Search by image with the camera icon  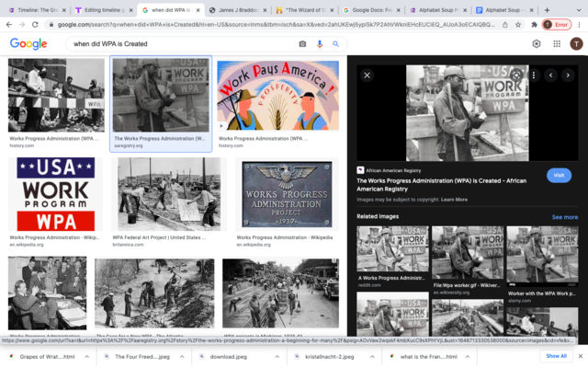[x=302, y=44]
